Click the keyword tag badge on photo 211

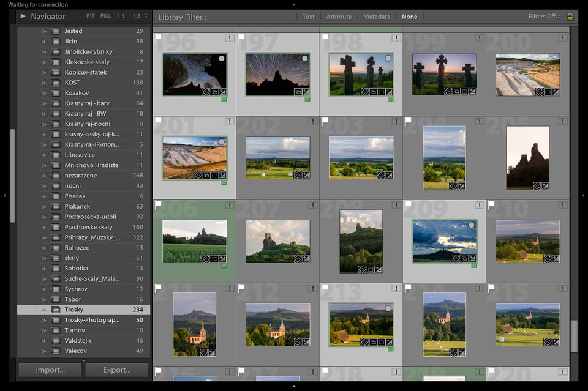(204, 352)
